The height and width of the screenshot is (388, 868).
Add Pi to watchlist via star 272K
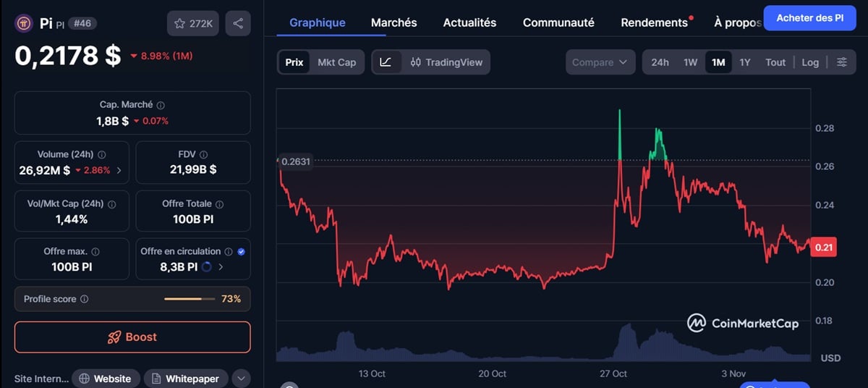192,24
